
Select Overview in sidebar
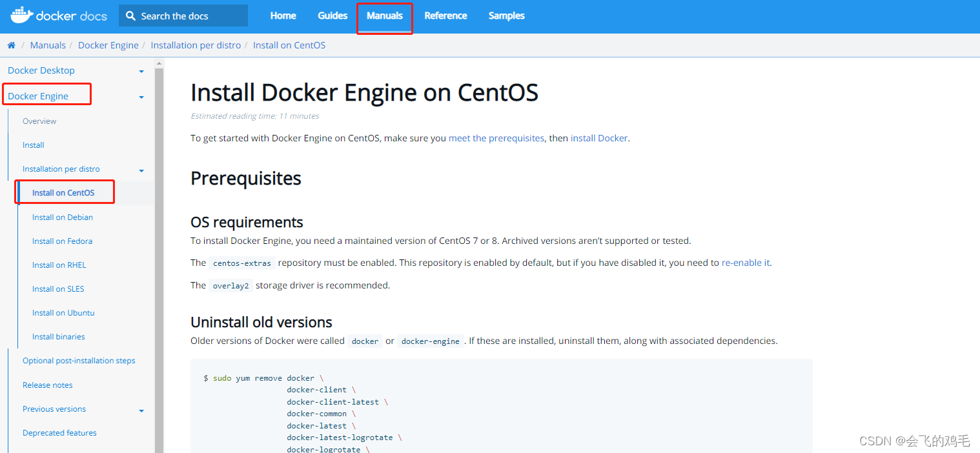(39, 121)
